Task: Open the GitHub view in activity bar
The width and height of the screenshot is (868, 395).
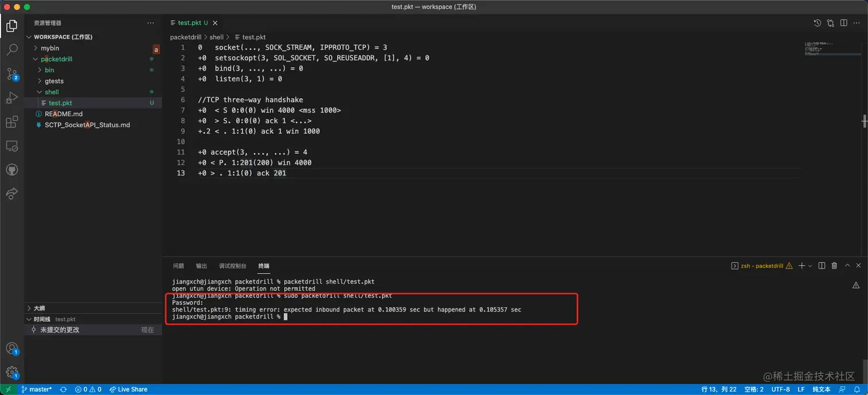Action: click(11, 170)
